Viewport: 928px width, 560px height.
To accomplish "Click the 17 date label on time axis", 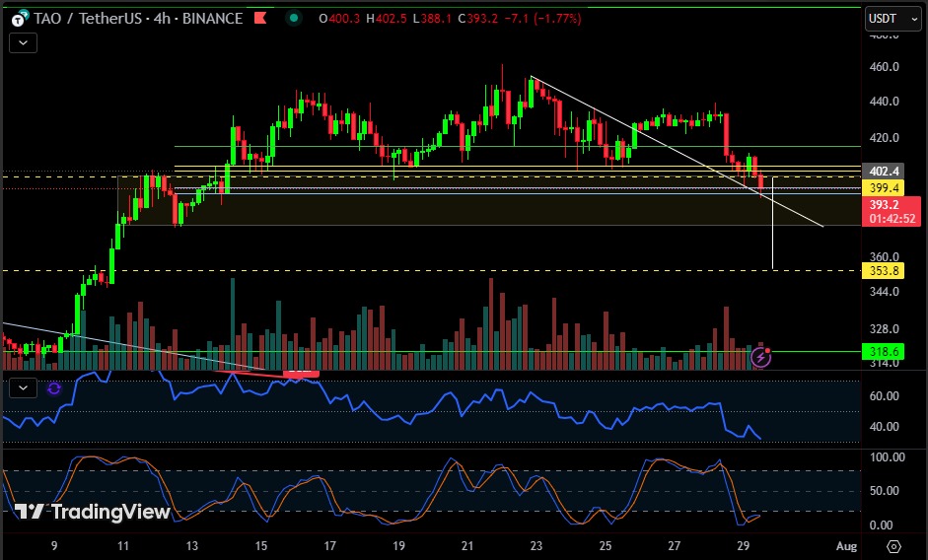I will 329,546.
